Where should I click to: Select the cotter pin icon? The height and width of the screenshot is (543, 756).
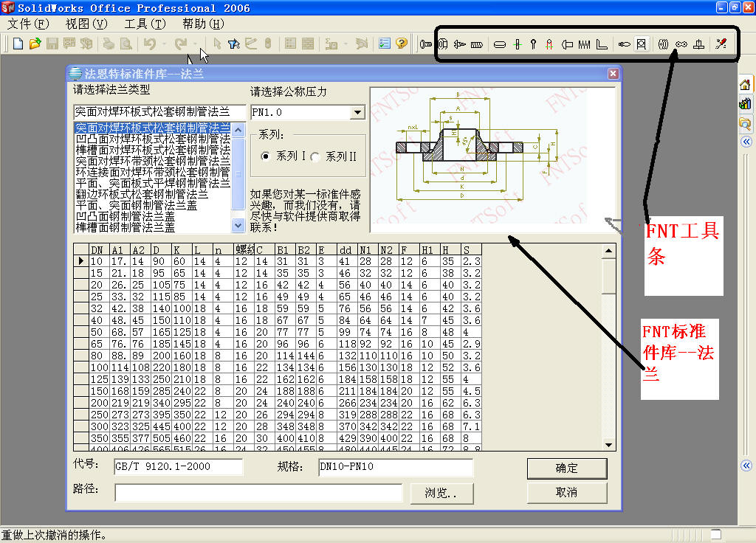tap(533, 44)
